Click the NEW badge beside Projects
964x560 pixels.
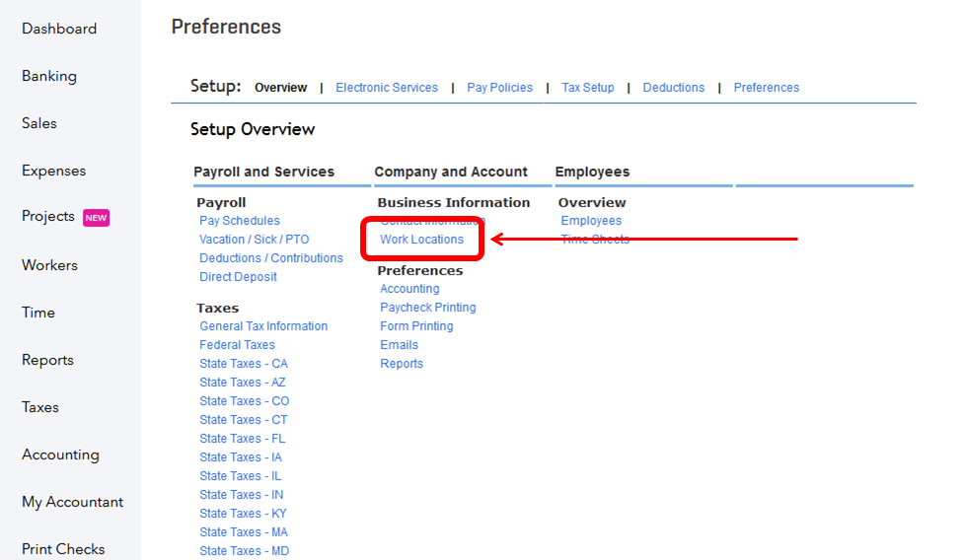[x=96, y=218]
